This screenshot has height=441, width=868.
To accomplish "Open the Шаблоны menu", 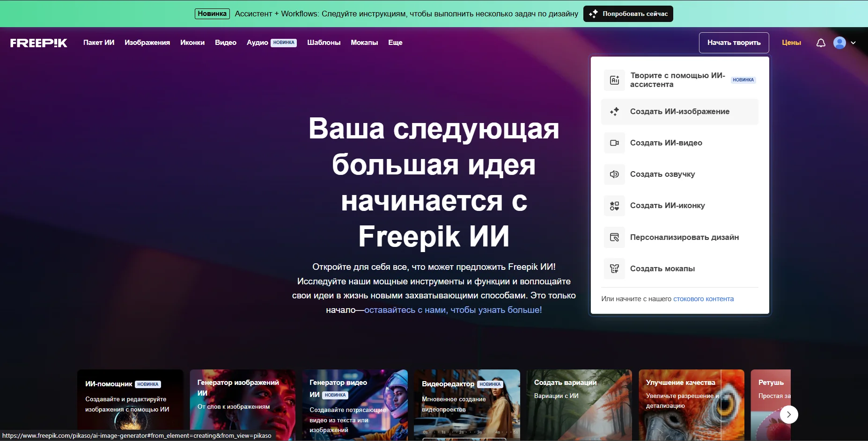I will click(x=324, y=43).
